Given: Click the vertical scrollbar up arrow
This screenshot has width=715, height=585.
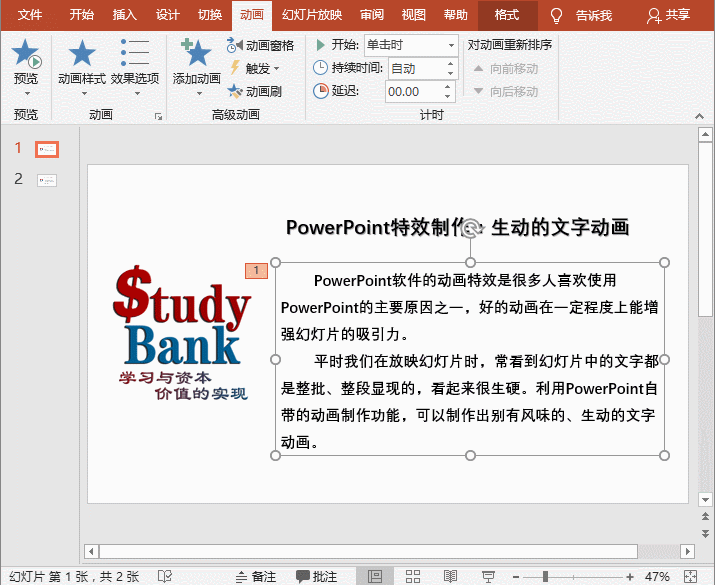Looking at the screenshot, I should pyautogui.click(x=705, y=135).
